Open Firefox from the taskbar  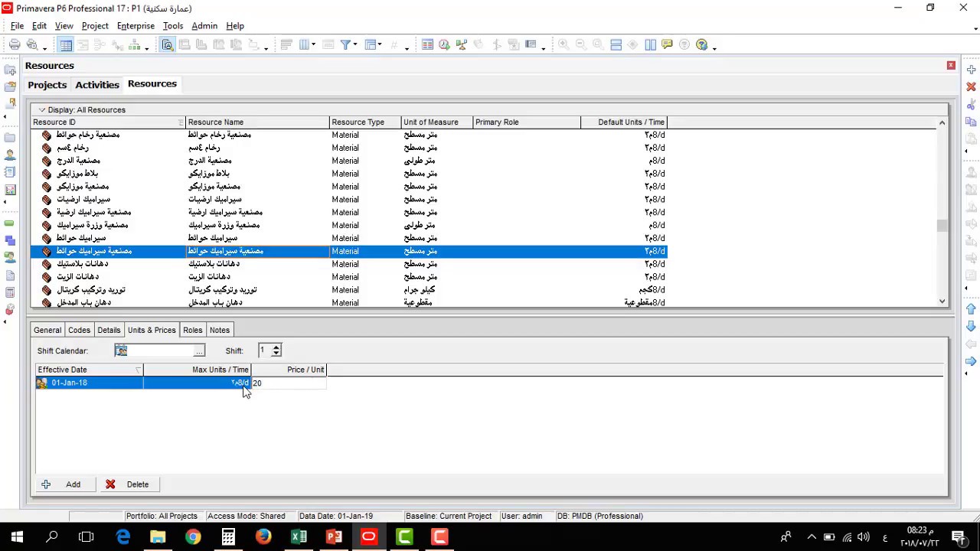coord(263,537)
